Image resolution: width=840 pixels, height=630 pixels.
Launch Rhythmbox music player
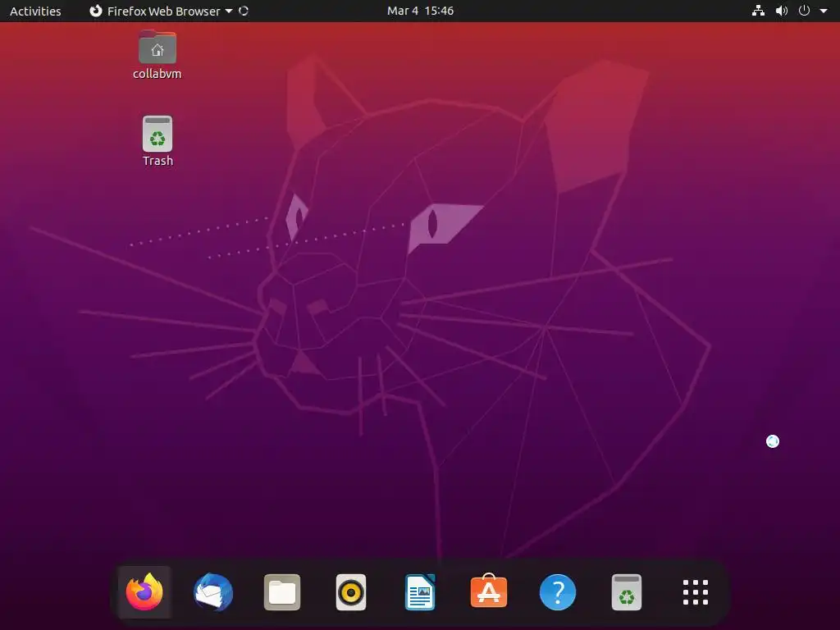coord(351,592)
